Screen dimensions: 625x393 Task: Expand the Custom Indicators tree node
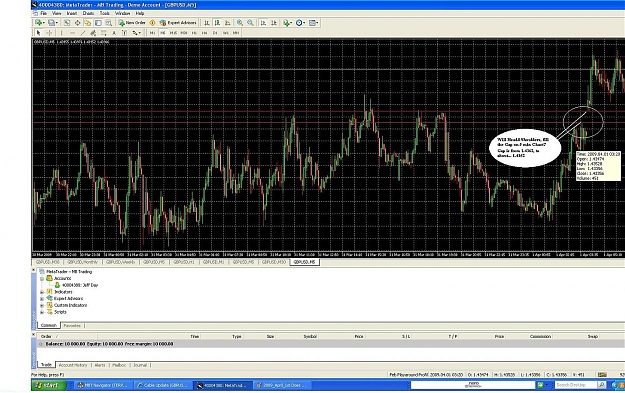42,305
